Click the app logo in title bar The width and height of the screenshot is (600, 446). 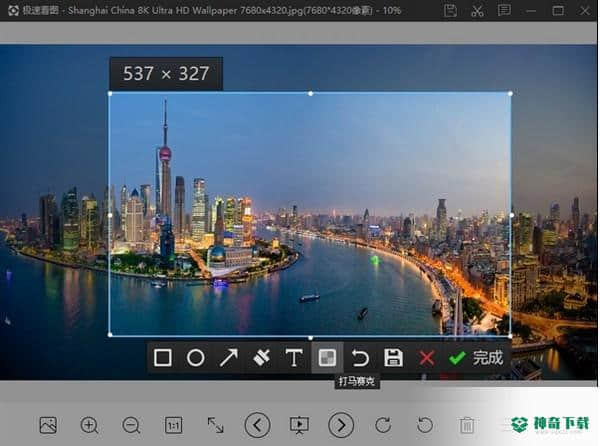click(13, 10)
